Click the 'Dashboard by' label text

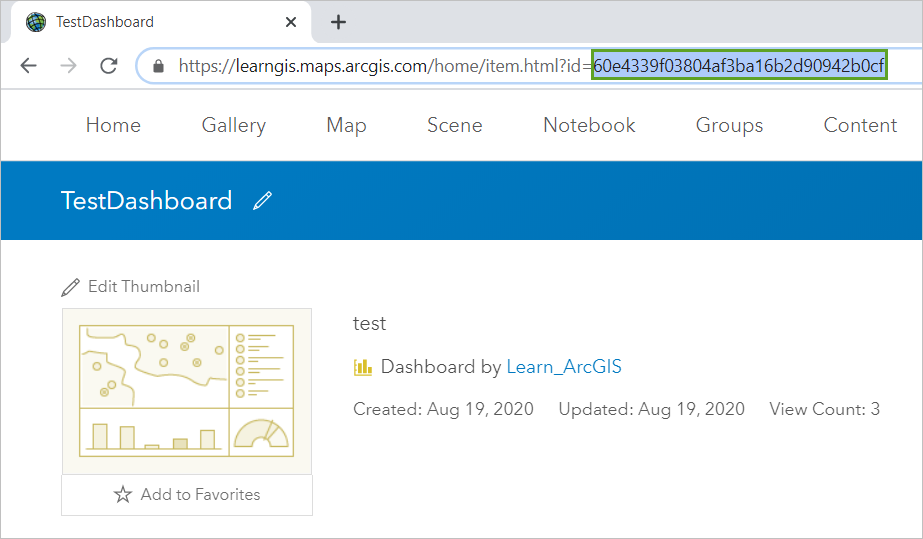pyautogui.click(x=441, y=367)
